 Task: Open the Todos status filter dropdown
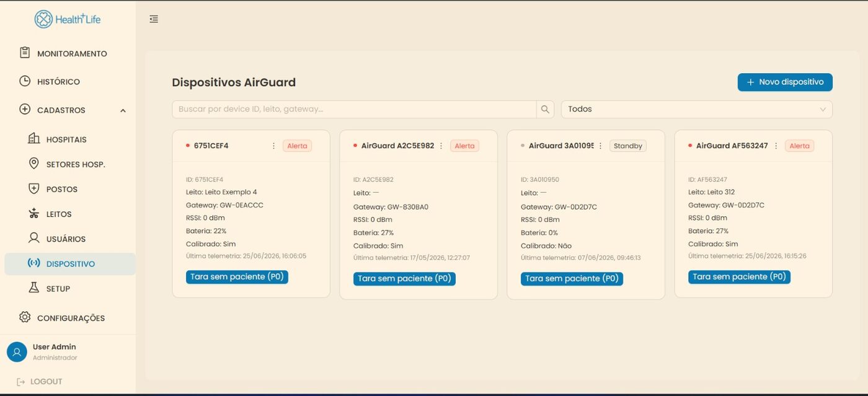coord(696,109)
